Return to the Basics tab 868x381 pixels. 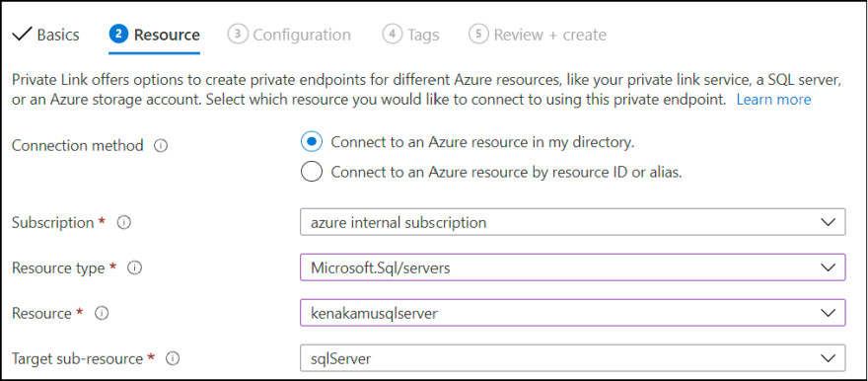click(x=46, y=35)
